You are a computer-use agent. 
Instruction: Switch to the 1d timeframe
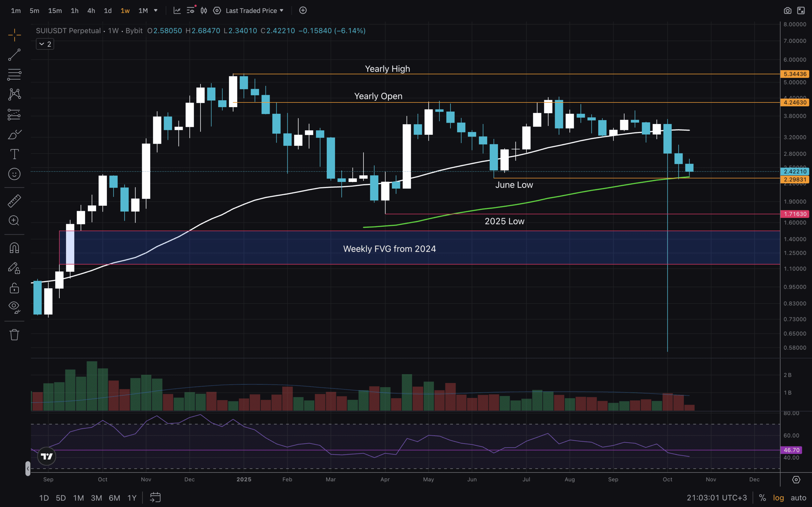(x=108, y=11)
